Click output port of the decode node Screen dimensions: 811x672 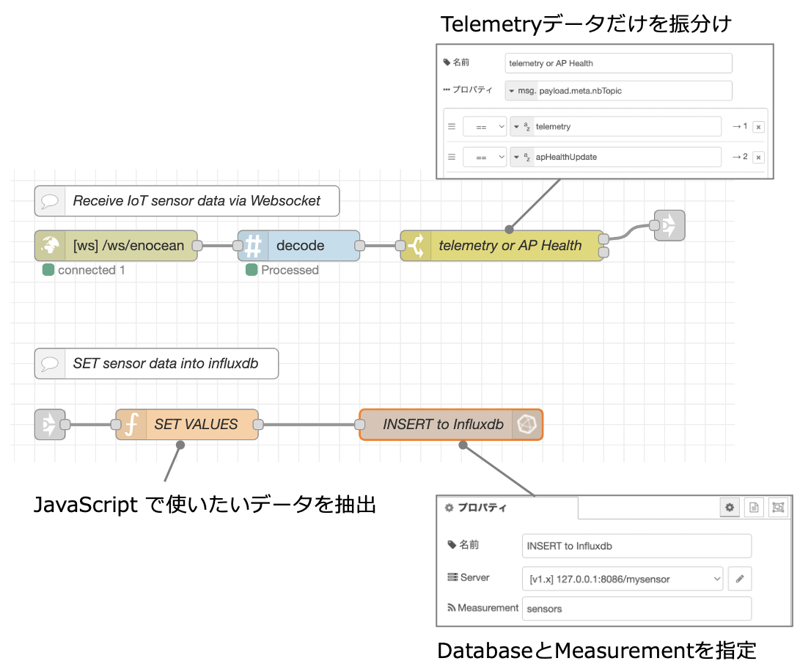[x=359, y=246]
